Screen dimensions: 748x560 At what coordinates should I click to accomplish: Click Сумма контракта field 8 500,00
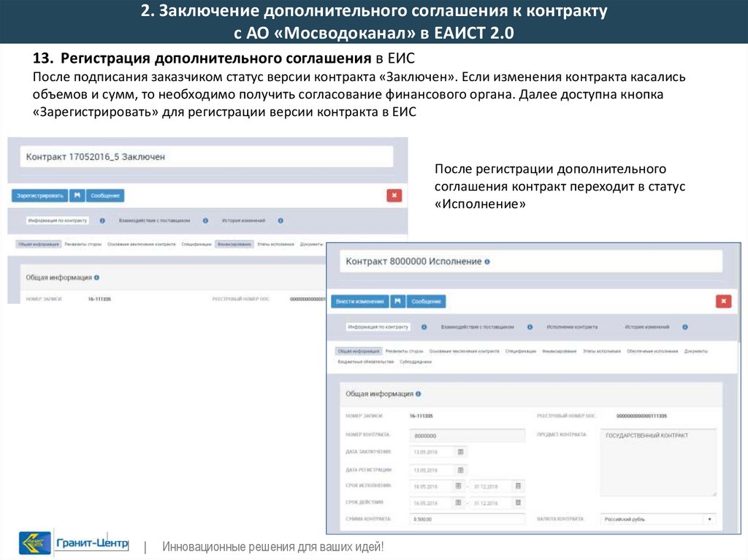point(467,519)
